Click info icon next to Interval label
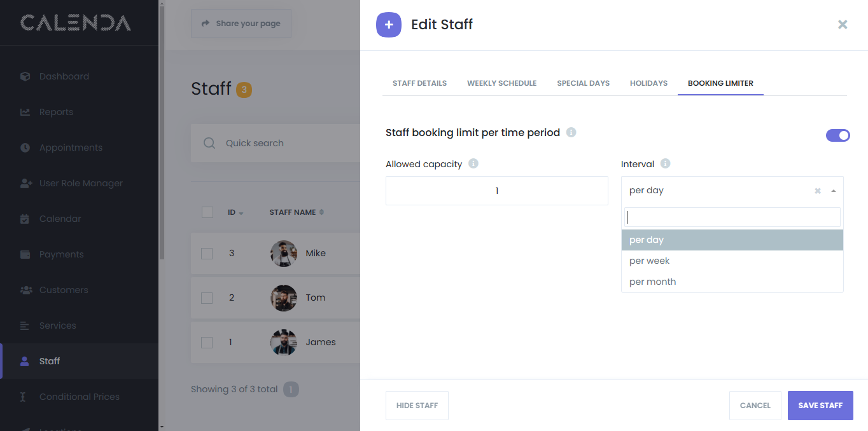 665,163
